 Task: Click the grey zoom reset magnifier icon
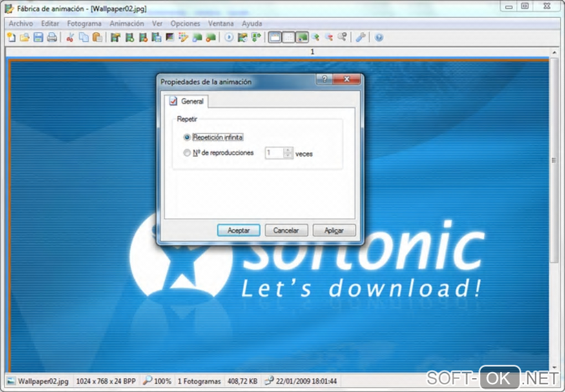click(x=342, y=37)
